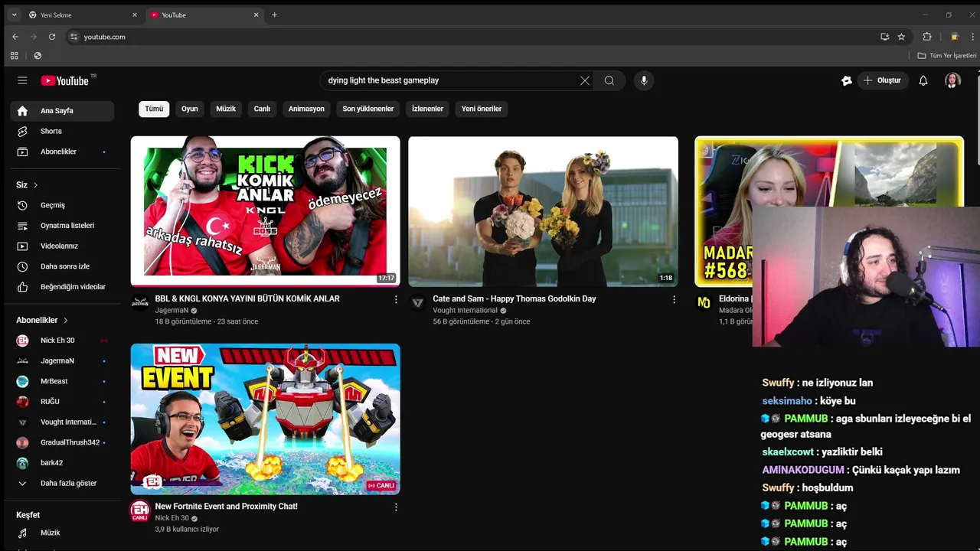The height and width of the screenshot is (551, 980).
Task: Open the MrBeast subscription
Action: [62, 381]
